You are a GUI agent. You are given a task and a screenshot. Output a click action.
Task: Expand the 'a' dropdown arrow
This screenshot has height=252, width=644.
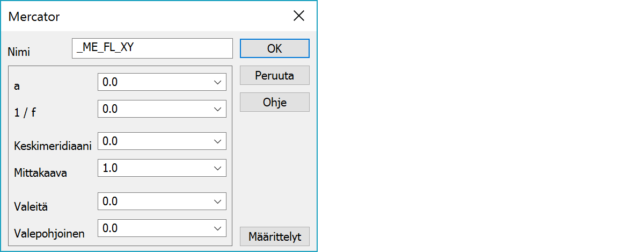(217, 82)
